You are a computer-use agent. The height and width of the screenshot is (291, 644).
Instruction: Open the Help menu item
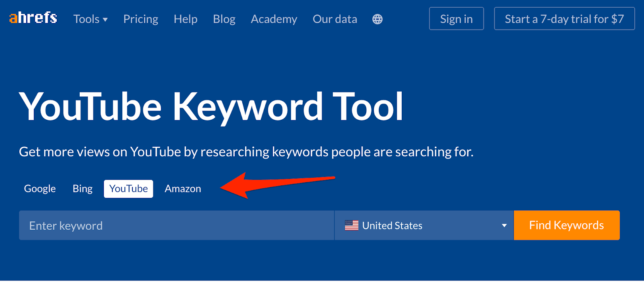pyautogui.click(x=186, y=19)
